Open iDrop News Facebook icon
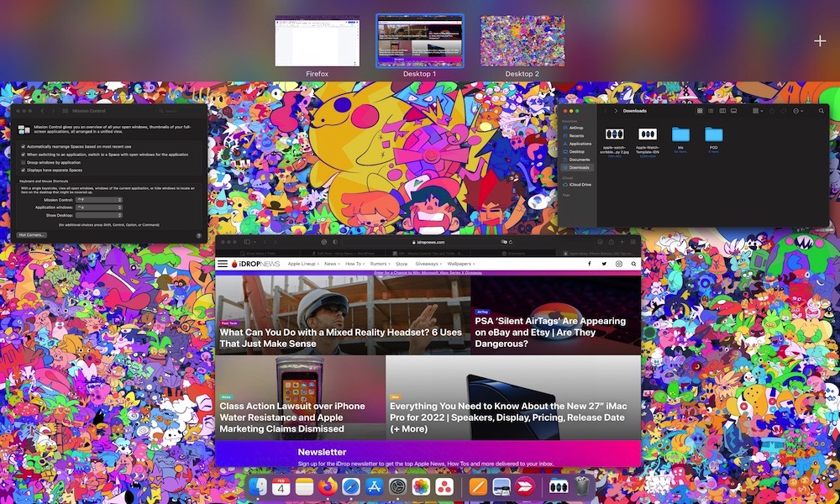Viewport: 840px width, 504px height. pos(590,264)
